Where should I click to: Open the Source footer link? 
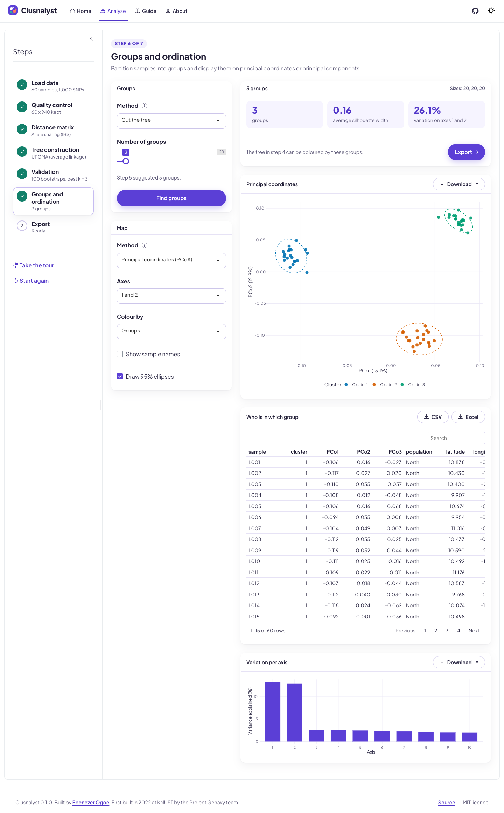447,803
